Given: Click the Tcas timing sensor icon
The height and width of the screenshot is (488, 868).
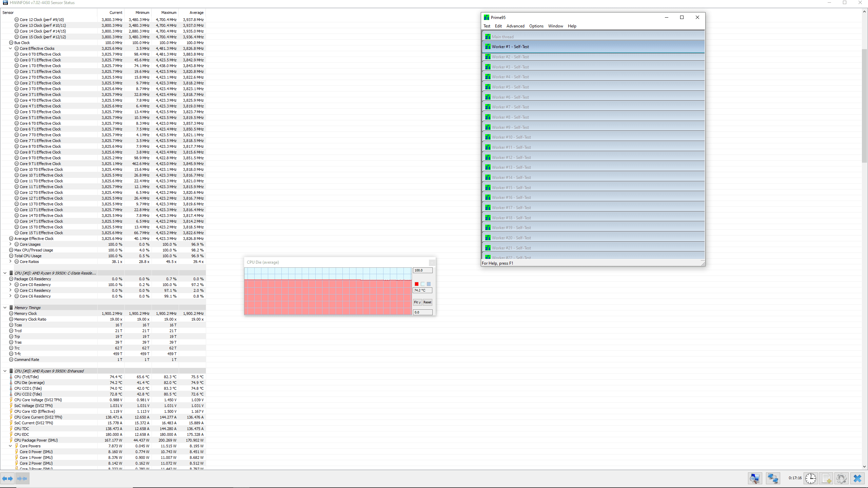Looking at the screenshot, I should (11, 325).
